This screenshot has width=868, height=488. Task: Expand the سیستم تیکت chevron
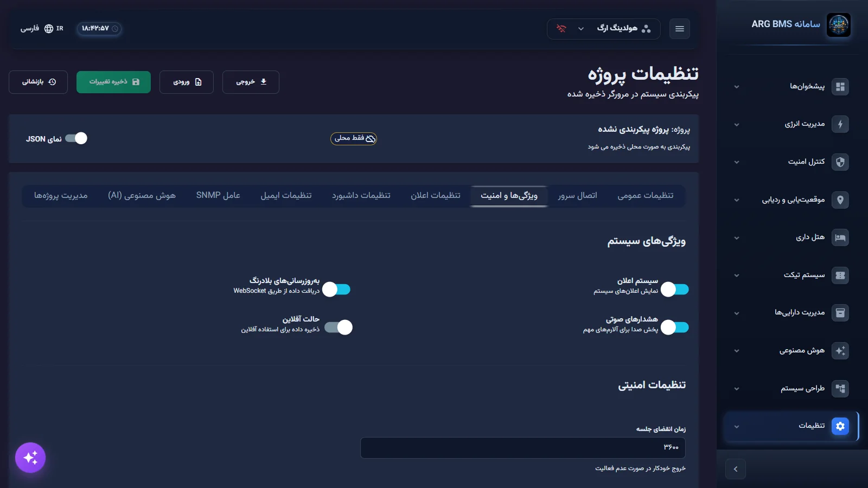click(736, 275)
